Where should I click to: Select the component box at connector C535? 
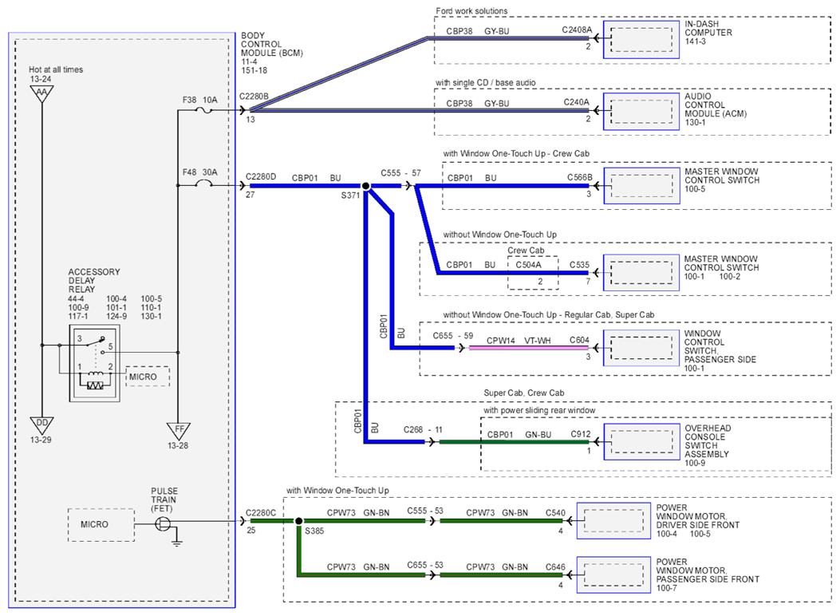coord(641,273)
